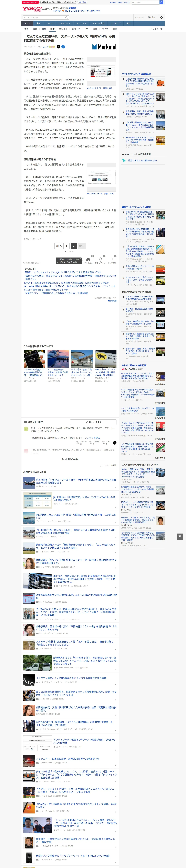Click 'もっと見る(10件)' comments button
Viewport: 186px width, 868px height.
pos(70,459)
